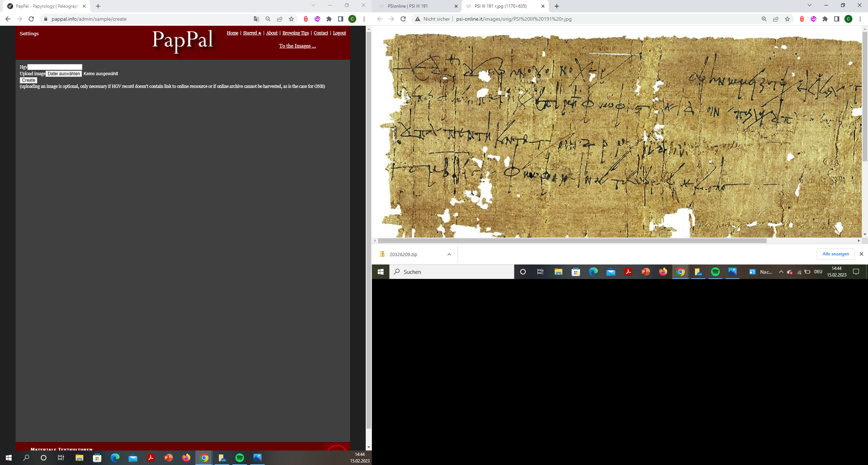Share the pappal.info page
The width and height of the screenshot is (868, 465).
tap(280, 19)
